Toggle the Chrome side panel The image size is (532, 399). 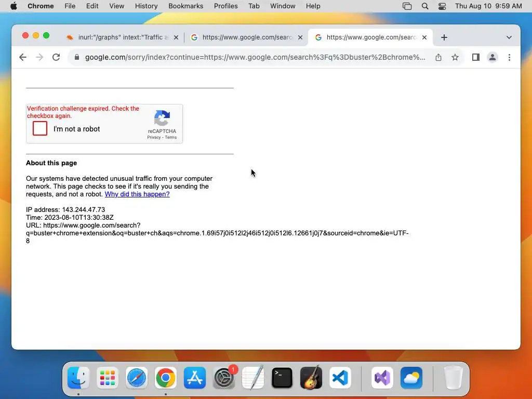[476, 57]
